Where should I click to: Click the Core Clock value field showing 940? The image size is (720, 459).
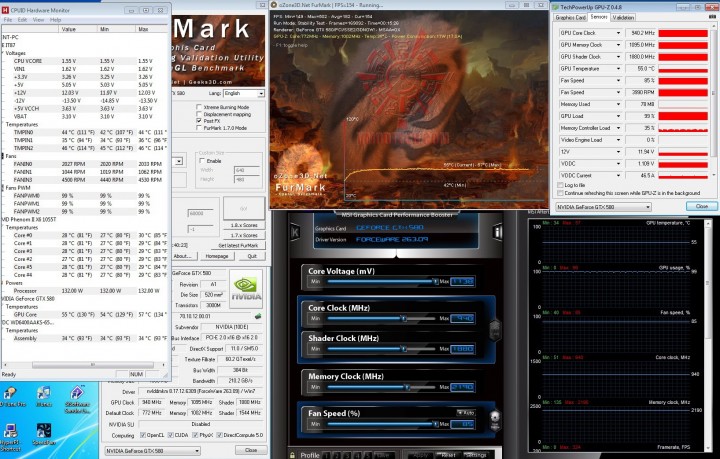tap(462, 318)
